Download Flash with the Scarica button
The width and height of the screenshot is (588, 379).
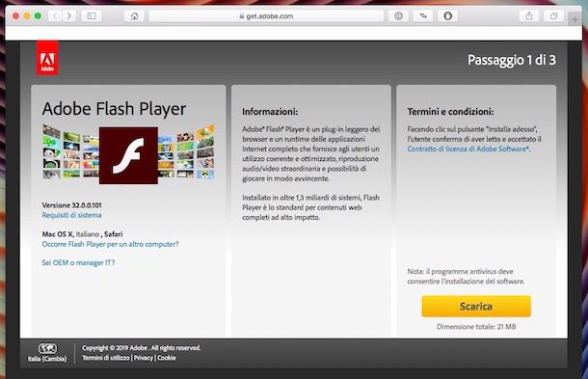[x=476, y=307]
